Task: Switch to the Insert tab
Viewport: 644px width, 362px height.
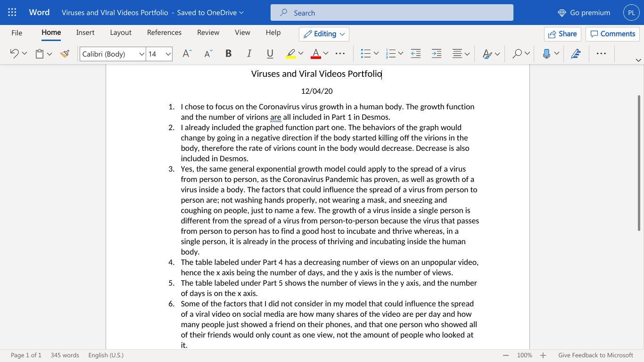Action: 85,33
